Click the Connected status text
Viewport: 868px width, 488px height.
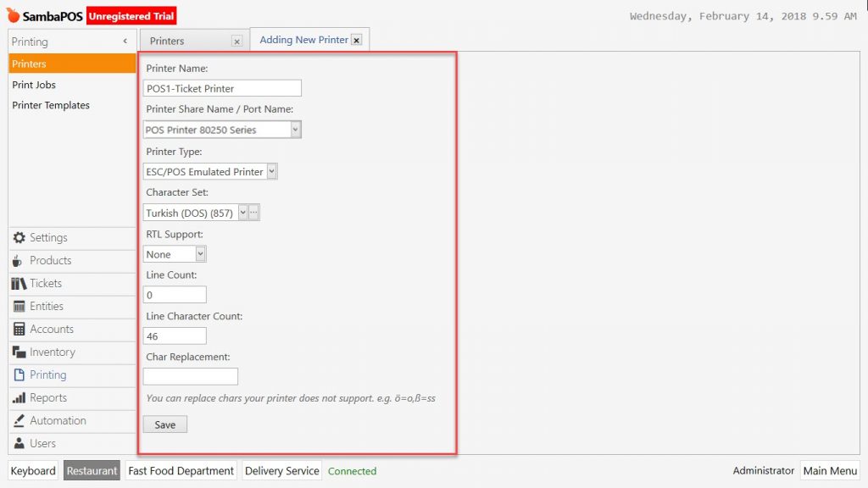click(352, 471)
